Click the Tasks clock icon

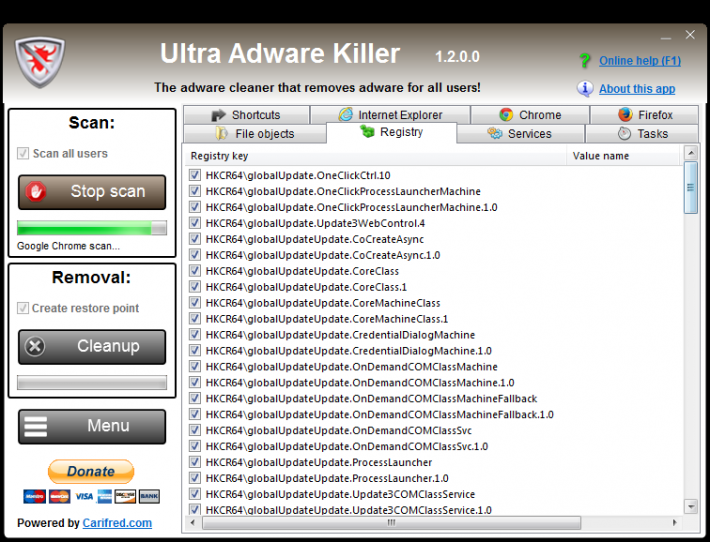(x=624, y=134)
